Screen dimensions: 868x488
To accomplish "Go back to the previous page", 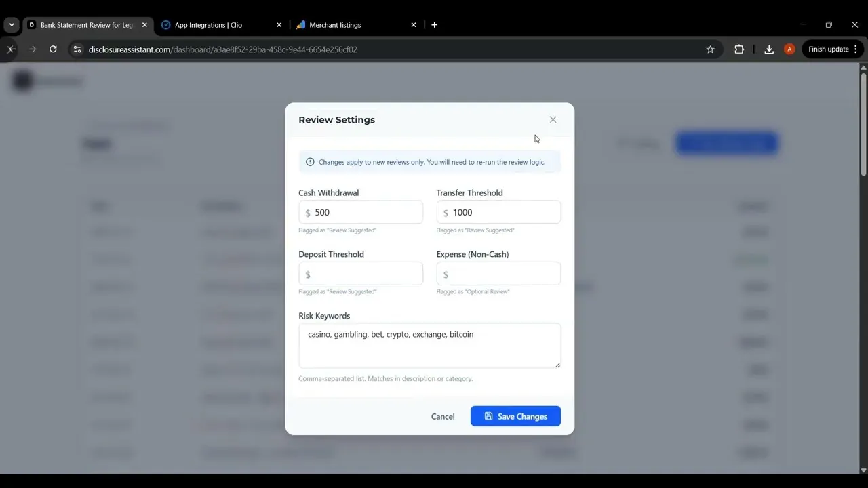I will click(x=12, y=49).
